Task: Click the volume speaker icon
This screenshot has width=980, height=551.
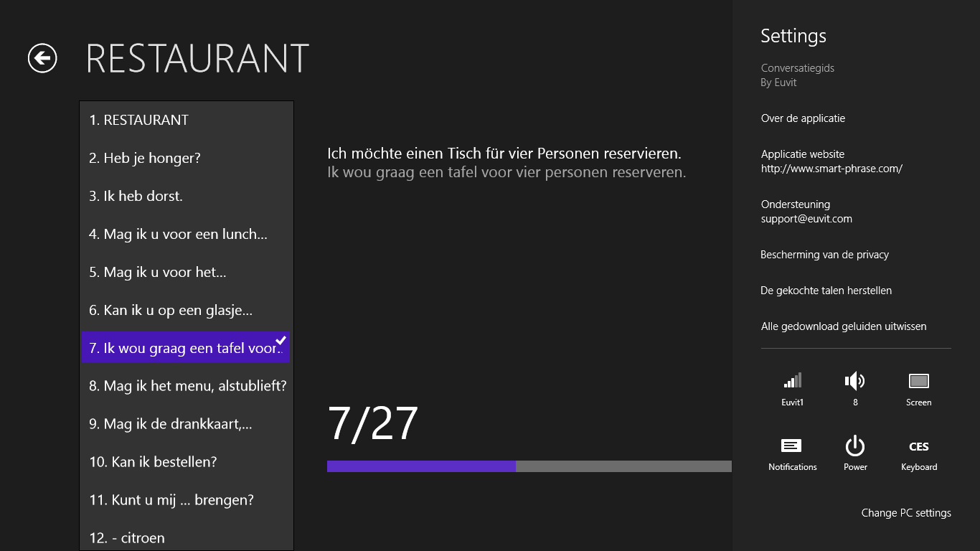Action: [855, 381]
